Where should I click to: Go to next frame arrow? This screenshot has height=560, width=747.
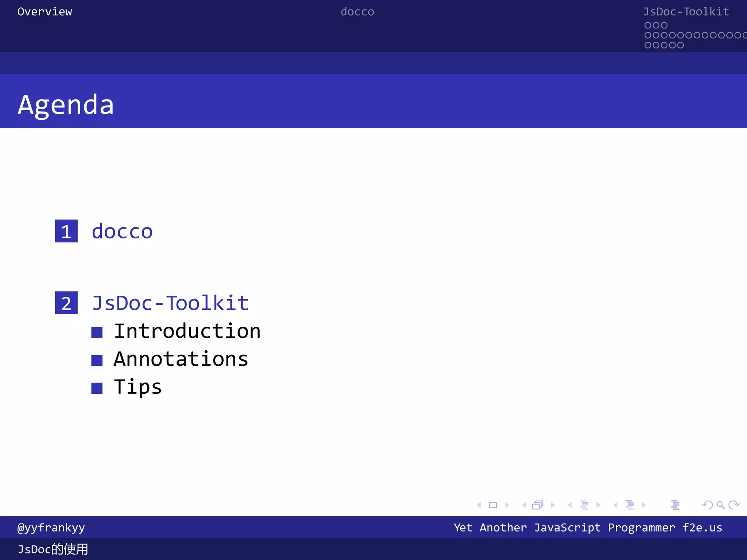(553, 505)
